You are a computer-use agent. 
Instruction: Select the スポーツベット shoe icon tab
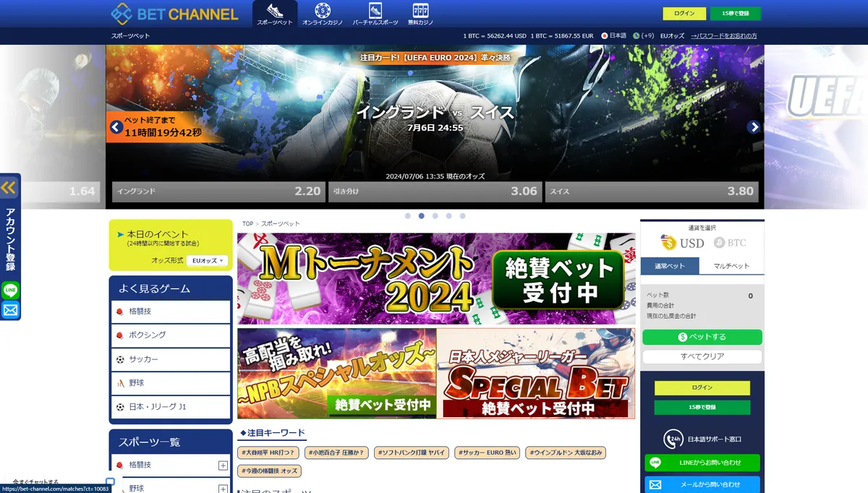click(x=275, y=14)
